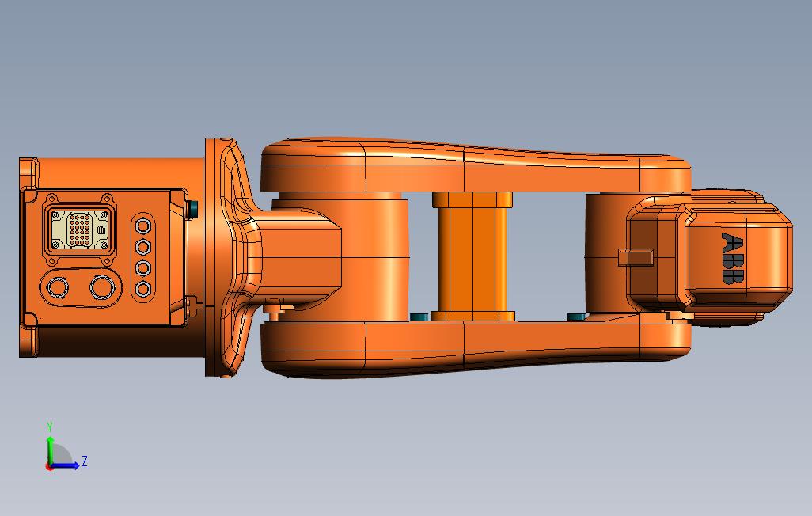Select the multi-pin connector on the robot base

click(x=78, y=229)
